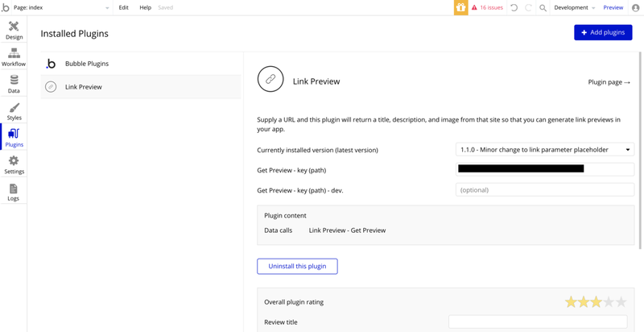Open the Workflow tab
Screen dimensions: 644x332
coord(14,56)
